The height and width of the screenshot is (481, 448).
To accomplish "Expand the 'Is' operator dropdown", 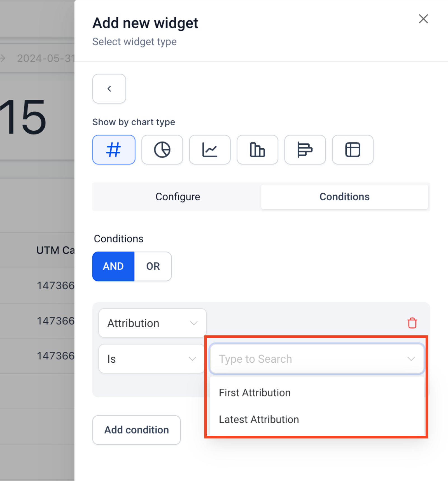I will [151, 359].
